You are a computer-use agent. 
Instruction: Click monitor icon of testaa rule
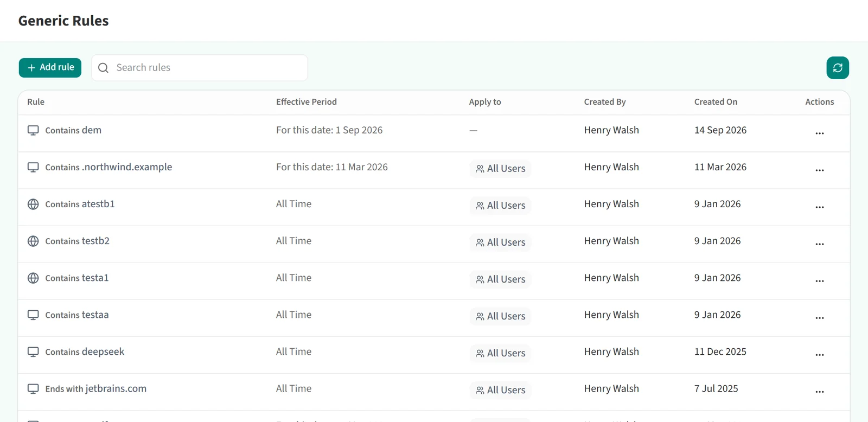coord(33,315)
